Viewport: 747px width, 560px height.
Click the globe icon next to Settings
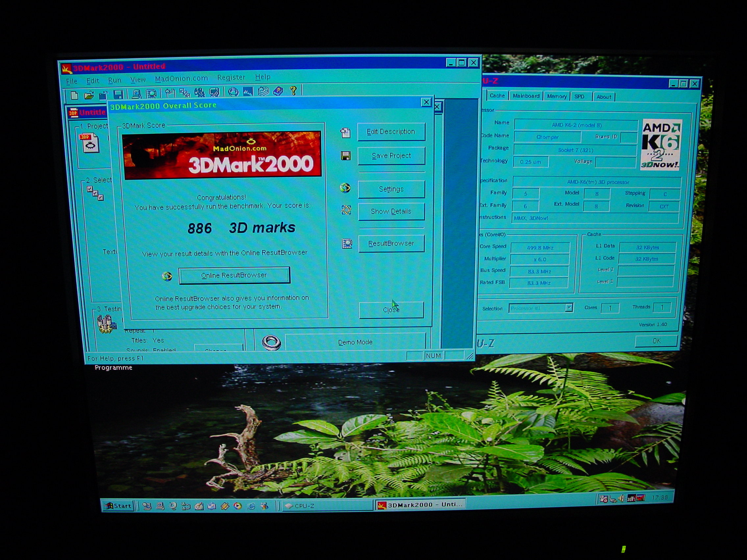pos(345,188)
